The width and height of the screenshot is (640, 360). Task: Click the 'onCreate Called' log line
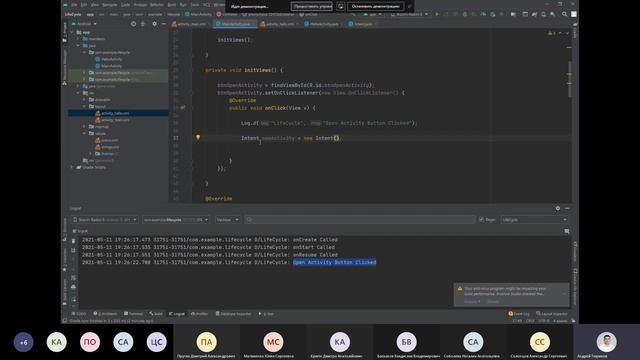coord(210,240)
